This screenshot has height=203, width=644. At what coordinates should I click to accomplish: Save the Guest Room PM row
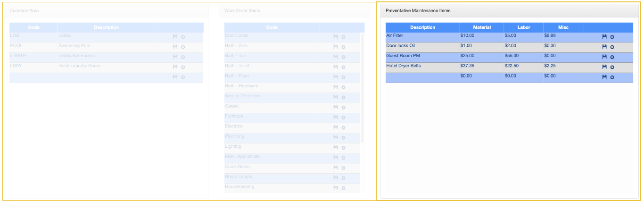click(604, 57)
